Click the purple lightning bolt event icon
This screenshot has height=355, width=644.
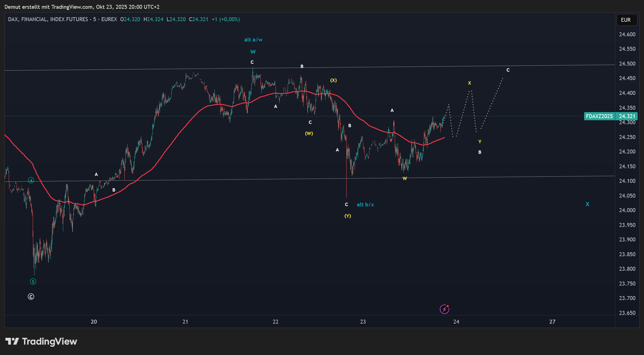444,309
